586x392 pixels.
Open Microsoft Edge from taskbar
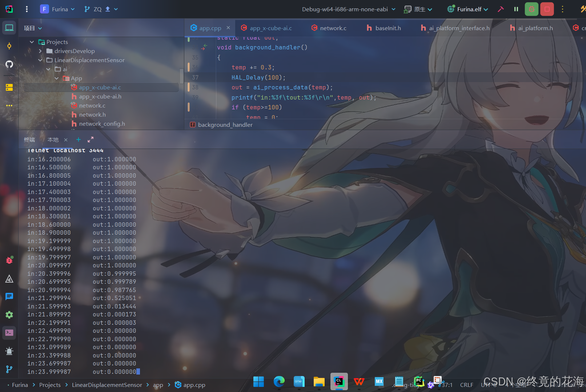(279, 381)
